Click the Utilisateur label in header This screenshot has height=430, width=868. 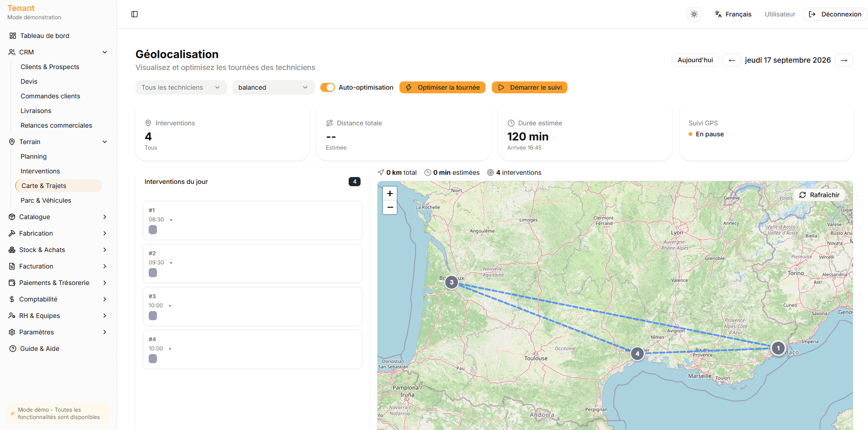(780, 14)
